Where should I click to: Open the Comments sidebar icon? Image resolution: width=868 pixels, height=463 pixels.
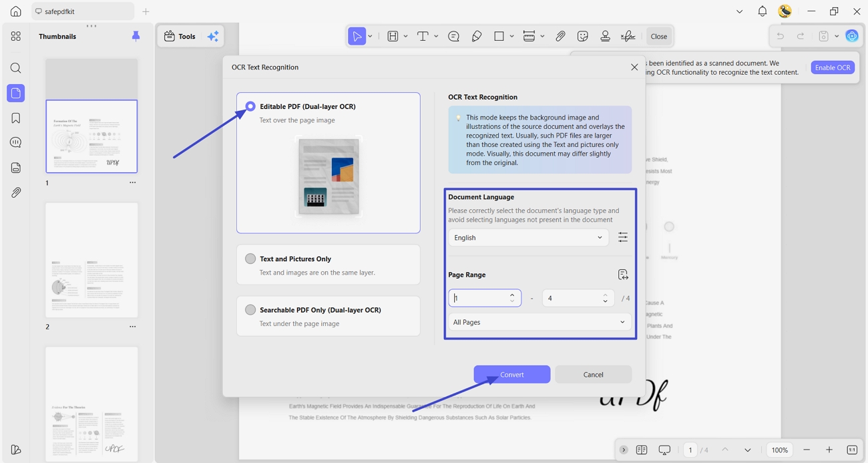click(x=16, y=142)
